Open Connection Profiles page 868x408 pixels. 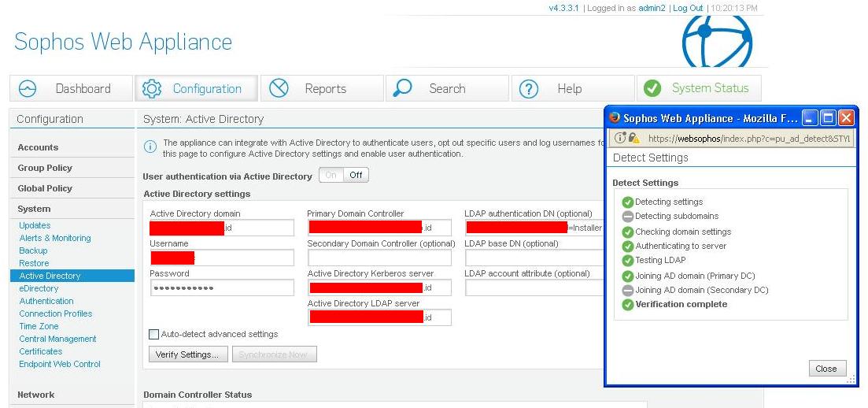55,313
